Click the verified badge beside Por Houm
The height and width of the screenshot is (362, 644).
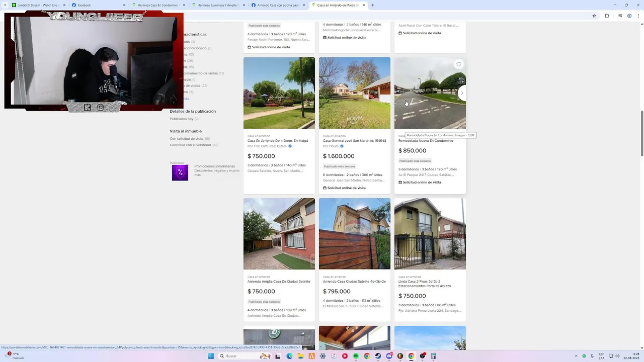click(x=342, y=146)
